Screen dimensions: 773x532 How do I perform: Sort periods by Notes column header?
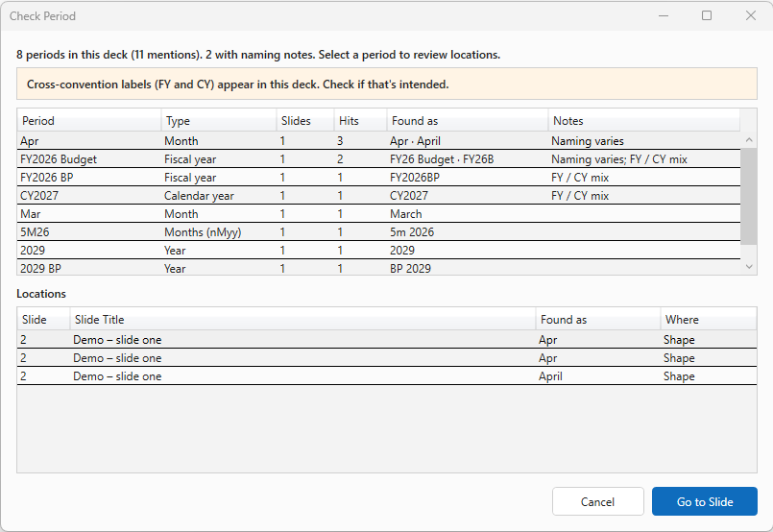coord(643,121)
